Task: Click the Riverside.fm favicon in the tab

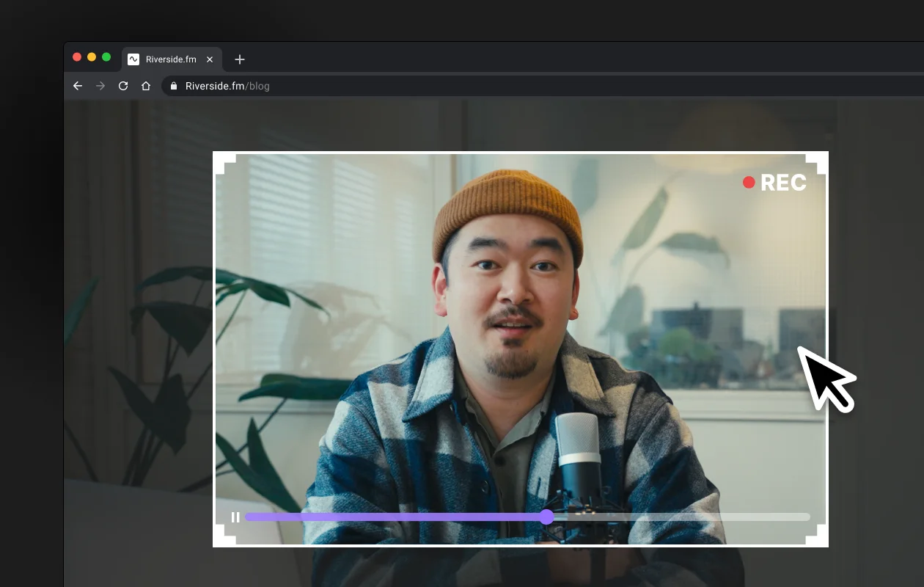Action: (x=133, y=59)
